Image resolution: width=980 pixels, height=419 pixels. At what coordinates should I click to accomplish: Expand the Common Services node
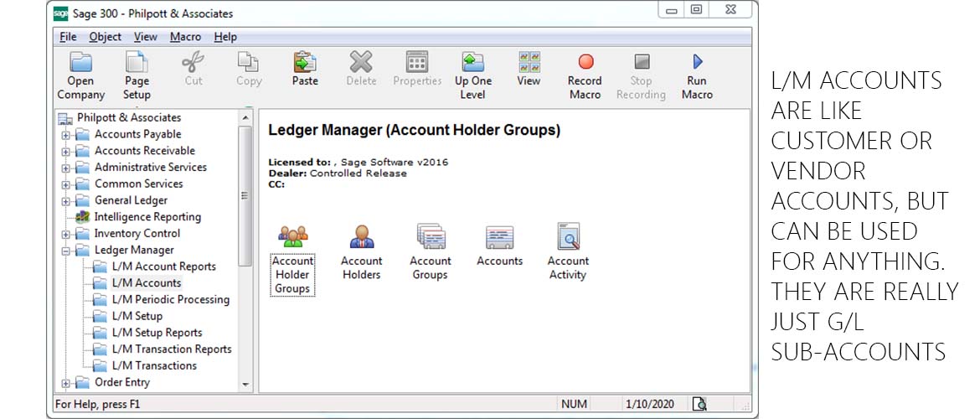point(65,184)
